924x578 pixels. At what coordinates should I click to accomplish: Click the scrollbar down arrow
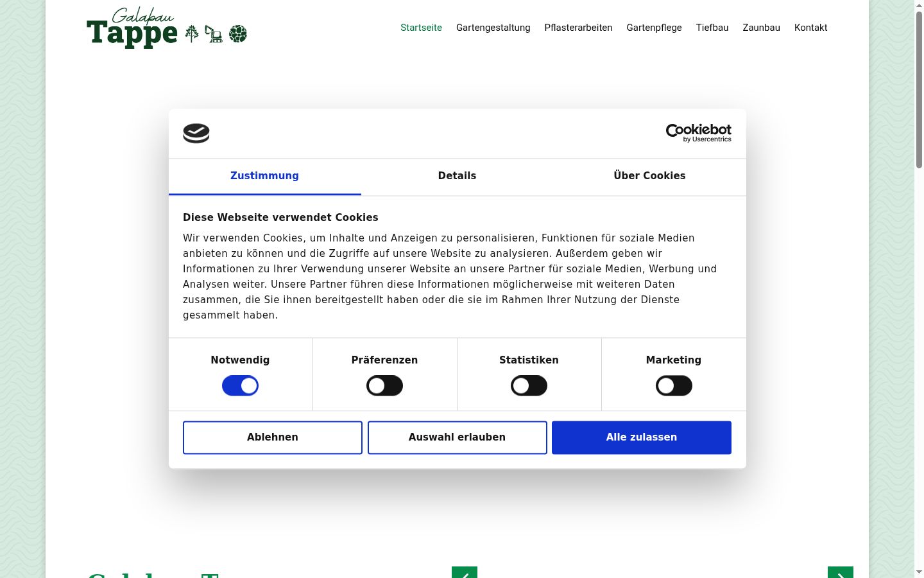(x=919, y=572)
